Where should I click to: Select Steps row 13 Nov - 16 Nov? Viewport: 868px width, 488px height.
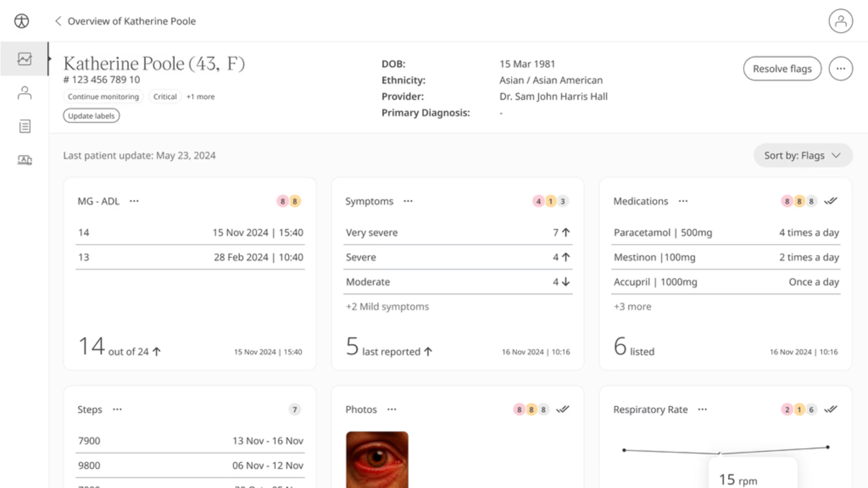tap(190, 441)
